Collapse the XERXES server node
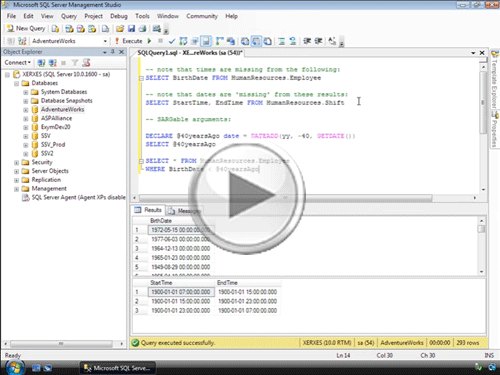 click(x=7, y=75)
